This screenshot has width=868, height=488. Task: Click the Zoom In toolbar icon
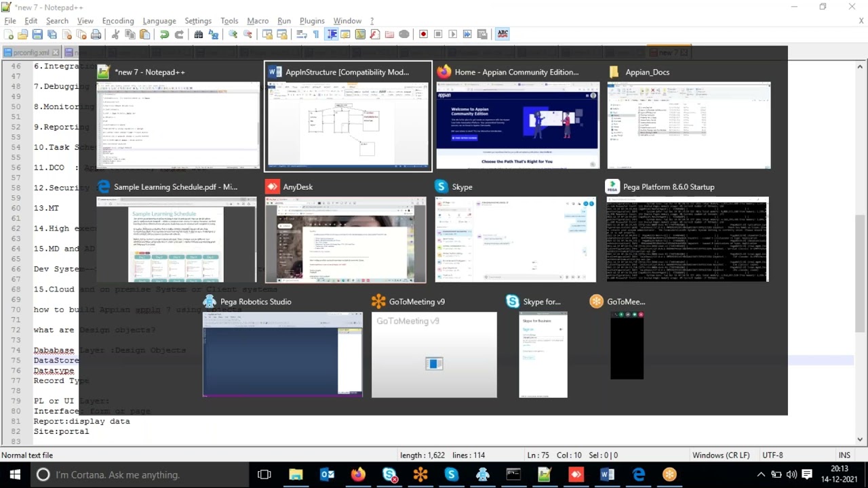tap(233, 35)
